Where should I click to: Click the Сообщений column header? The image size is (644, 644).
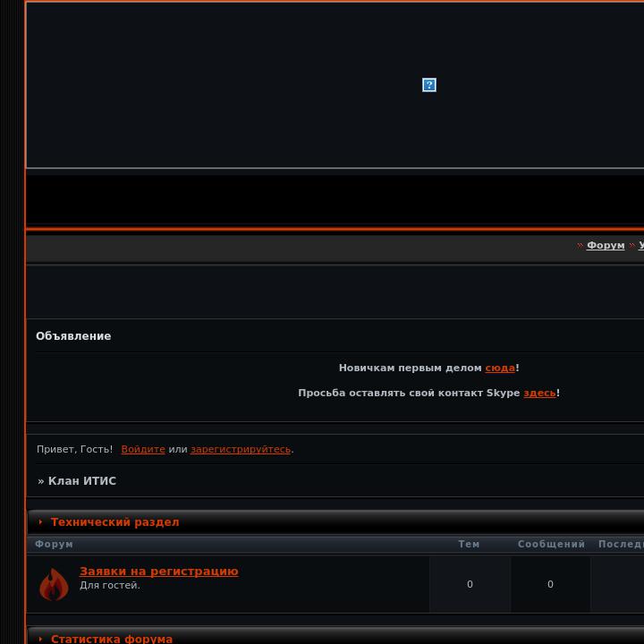coord(551,544)
